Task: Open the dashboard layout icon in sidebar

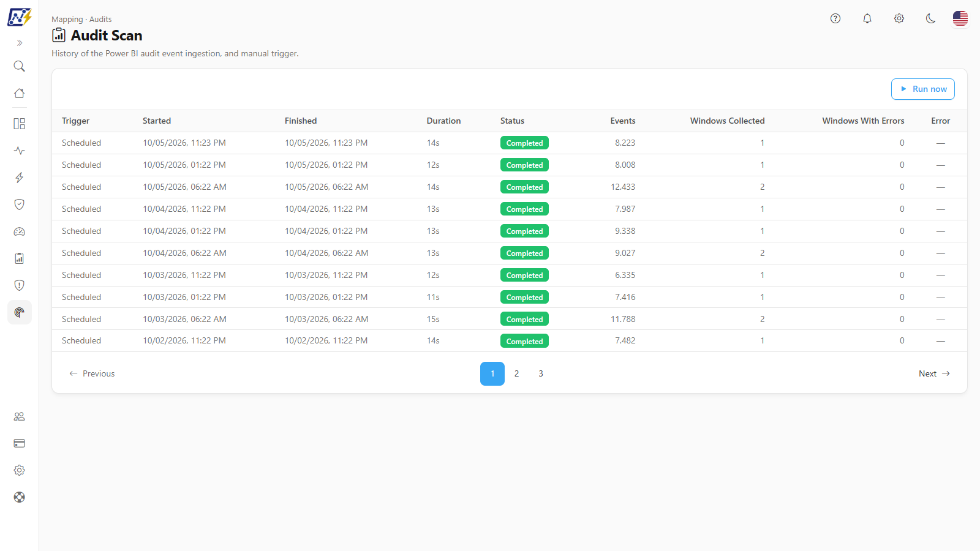Action: 20,124
